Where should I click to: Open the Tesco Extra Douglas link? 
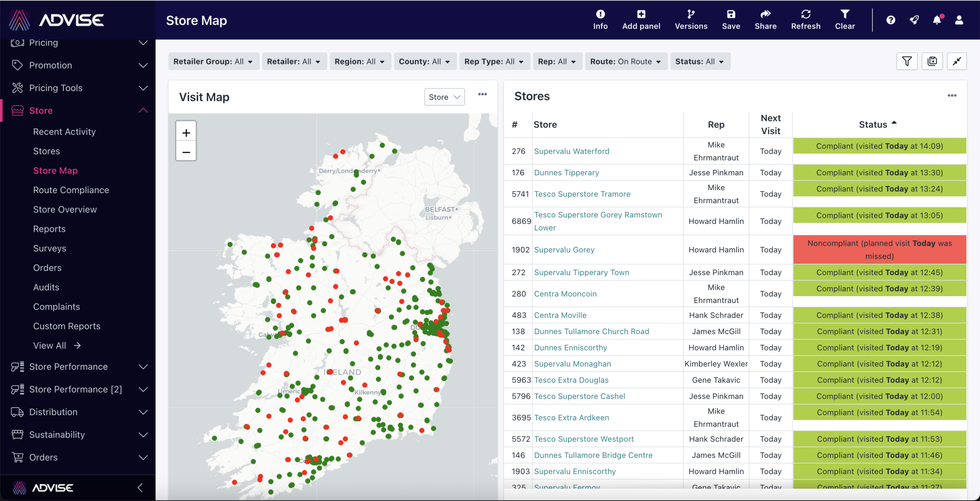[x=571, y=380]
